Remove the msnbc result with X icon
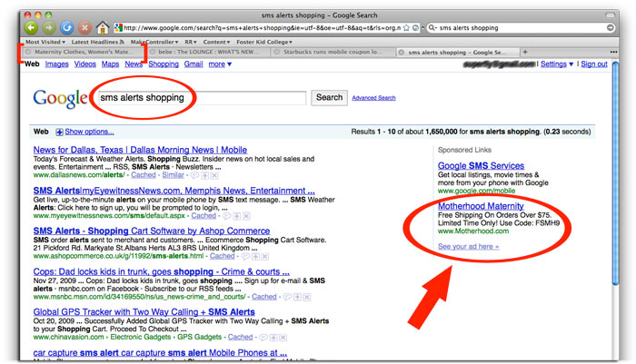The width and height of the screenshot is (636, 364). pos(307,297)
